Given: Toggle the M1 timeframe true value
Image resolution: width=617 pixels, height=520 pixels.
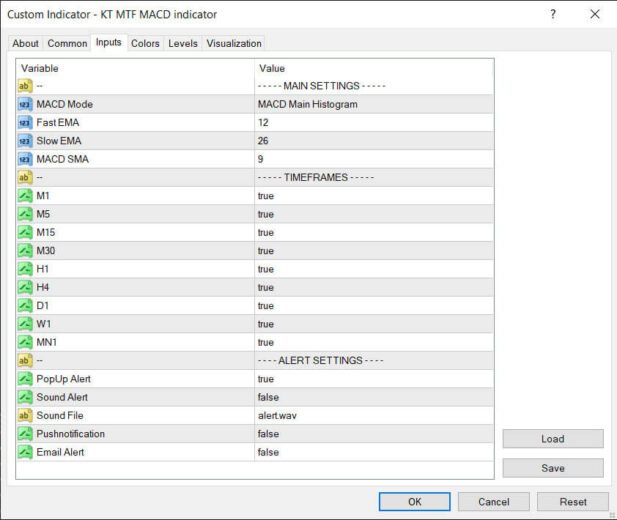Looking at the screenshot, I should (374, 196).
